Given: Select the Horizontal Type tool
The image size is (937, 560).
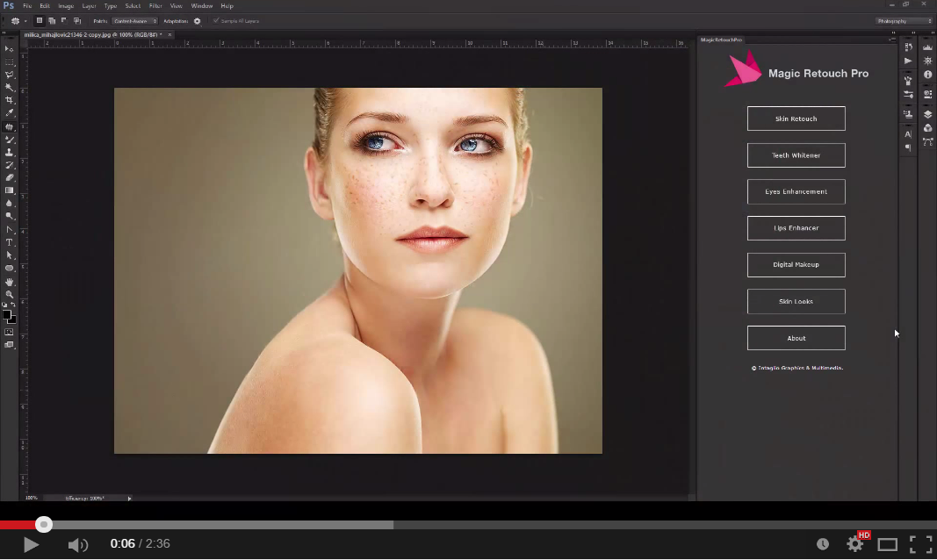Looking at the screenshot, I should pos(10,241).
